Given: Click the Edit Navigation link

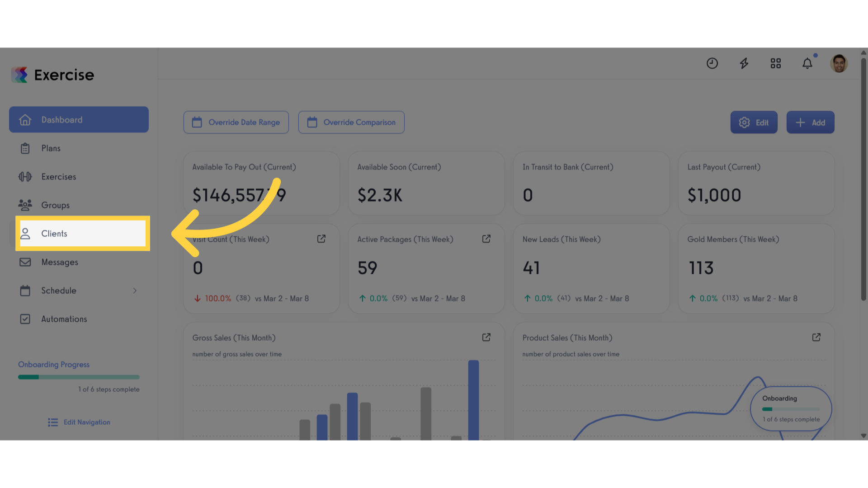Looking at the screenshot, I should pos(79,422).
